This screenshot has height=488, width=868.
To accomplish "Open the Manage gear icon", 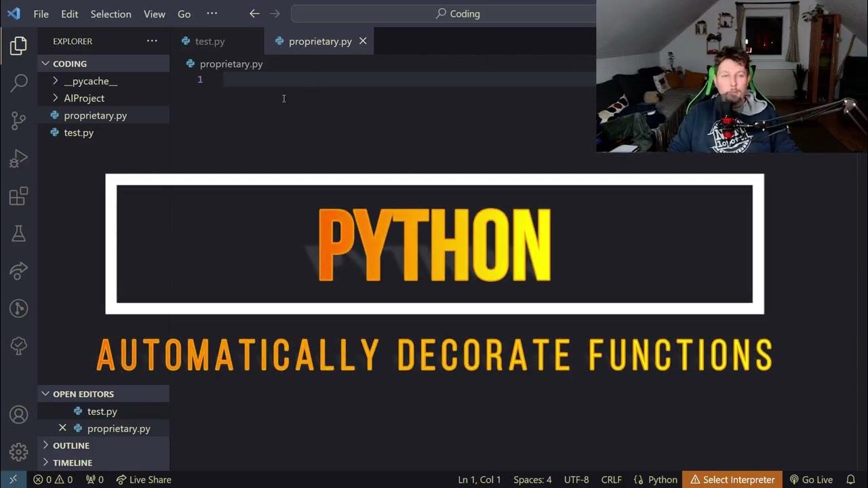I will click(x=18, y=451).
